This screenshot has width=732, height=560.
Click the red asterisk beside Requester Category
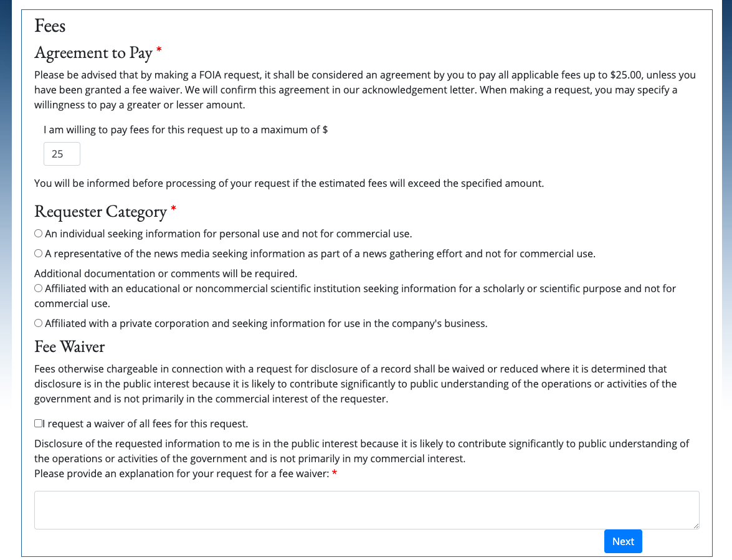coord(173,208)
